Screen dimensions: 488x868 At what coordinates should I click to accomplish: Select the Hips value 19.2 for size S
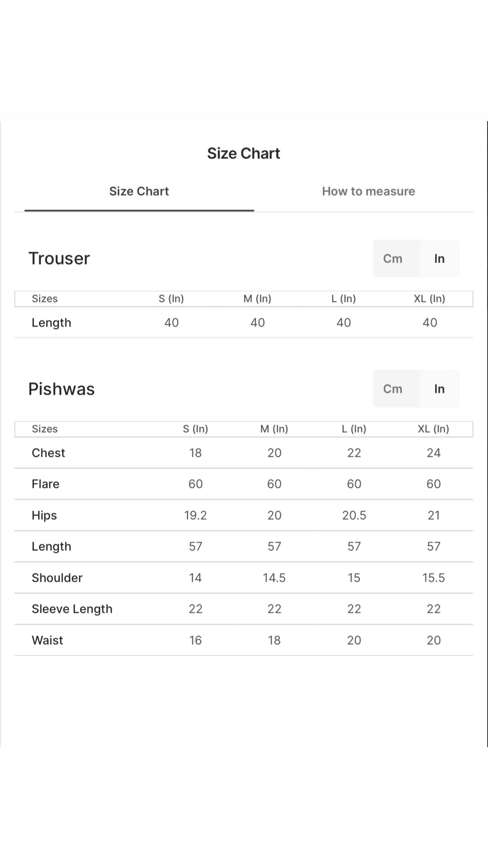[195, 516]
